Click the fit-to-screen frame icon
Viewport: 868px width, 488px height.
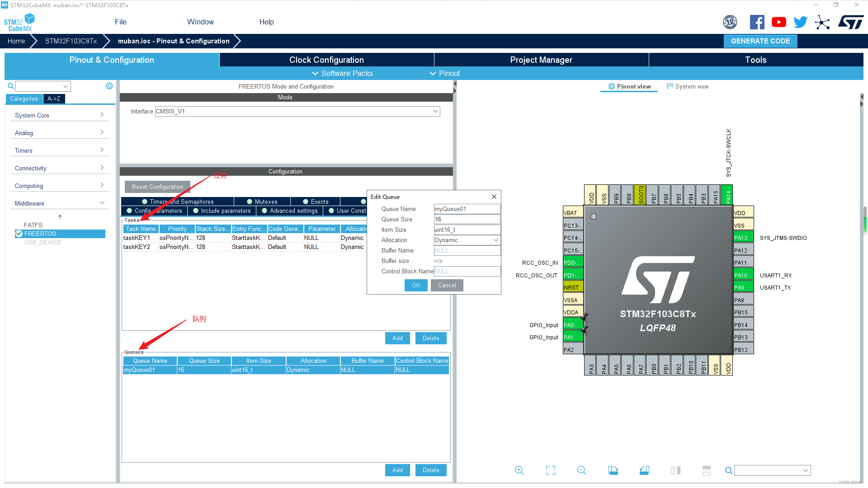tap(551, 470)
